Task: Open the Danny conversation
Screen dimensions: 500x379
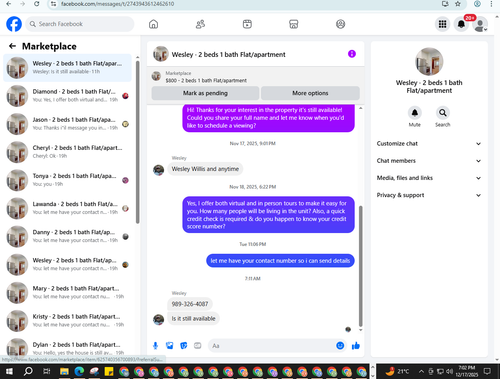Action: coord(67,236)
